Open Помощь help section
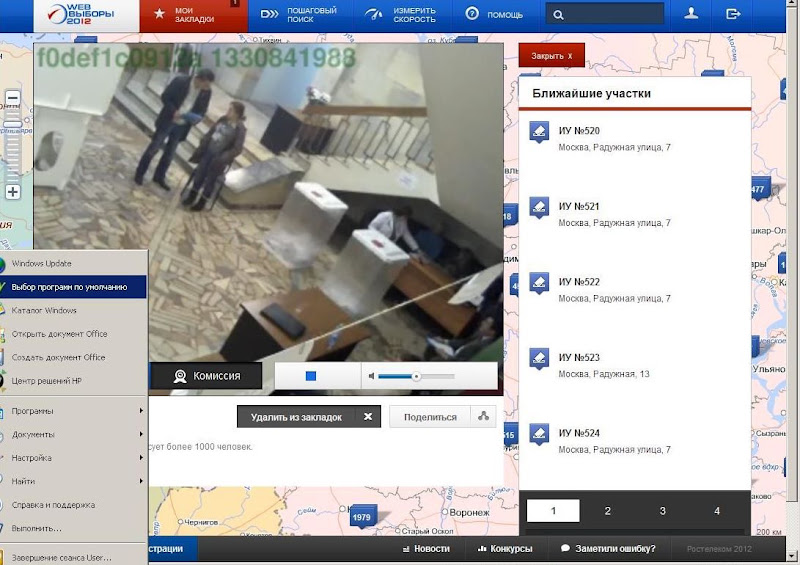This screenshot has width=800, height=565. click(494, 15)
